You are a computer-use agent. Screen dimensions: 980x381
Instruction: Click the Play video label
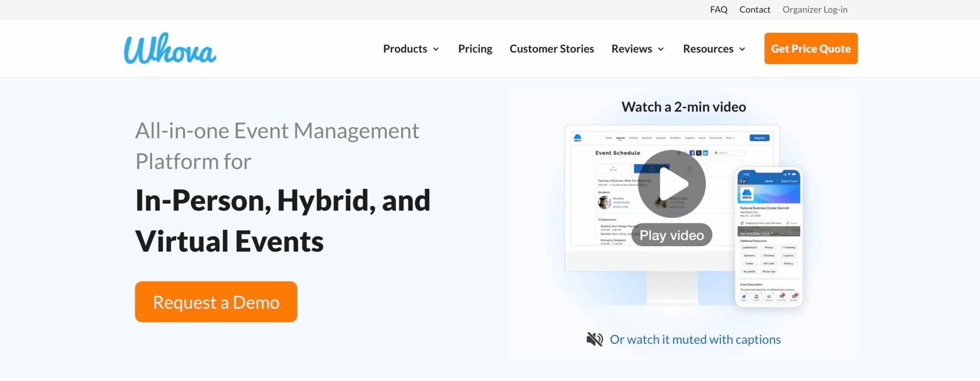pos(672,235)
